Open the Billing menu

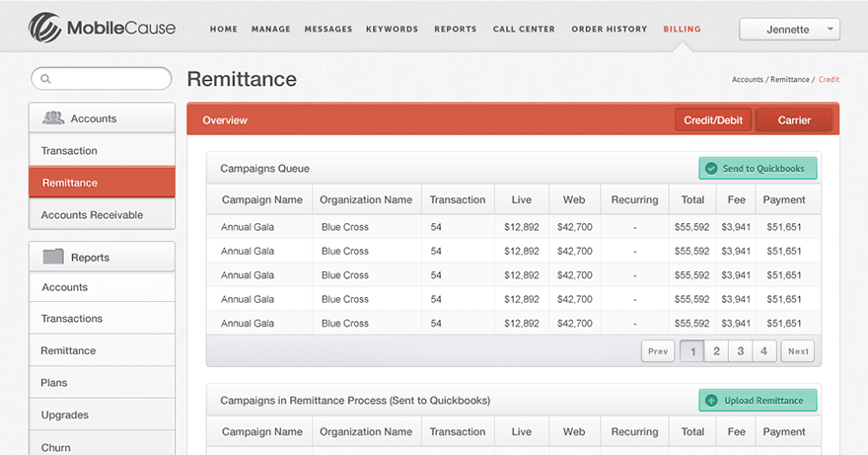[x=682, y=30]
